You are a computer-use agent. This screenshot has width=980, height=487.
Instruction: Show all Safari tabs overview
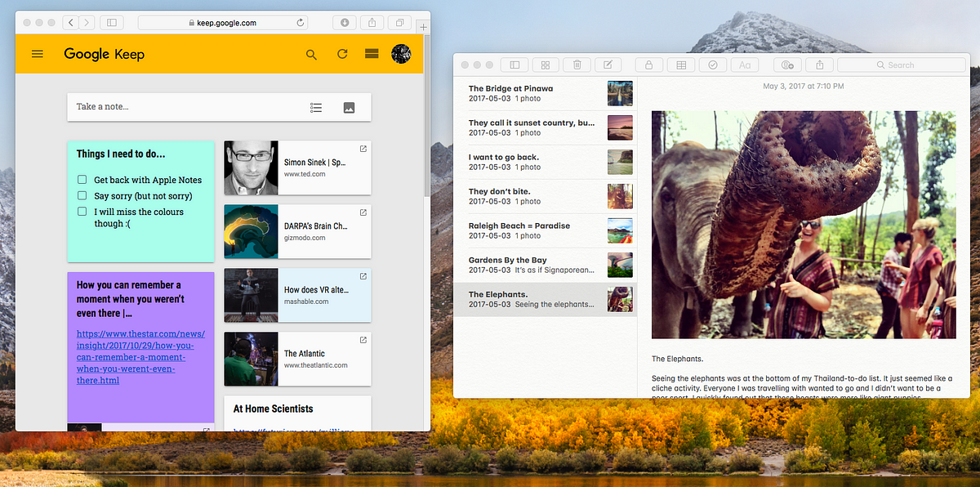(x=399, y=23)
